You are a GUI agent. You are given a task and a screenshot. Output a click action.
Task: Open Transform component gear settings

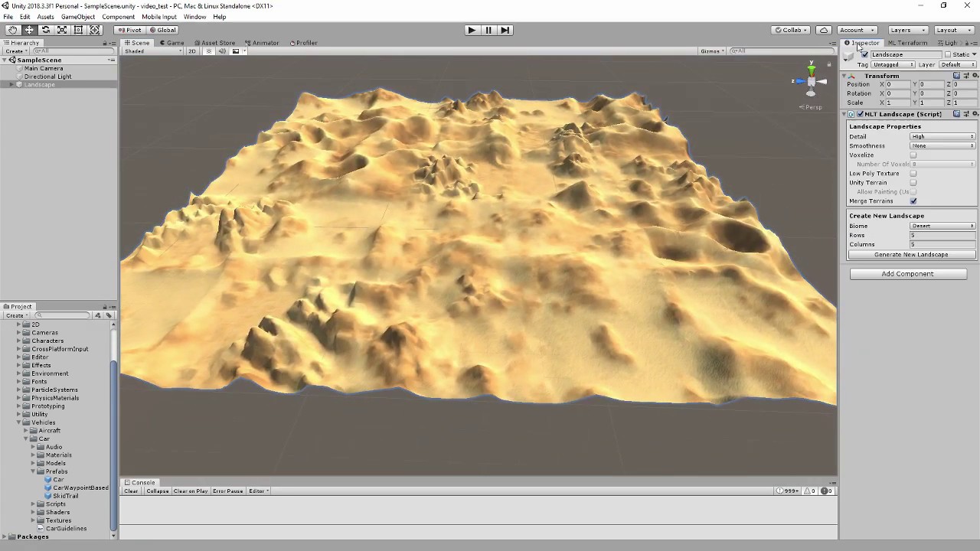point(975,76)
